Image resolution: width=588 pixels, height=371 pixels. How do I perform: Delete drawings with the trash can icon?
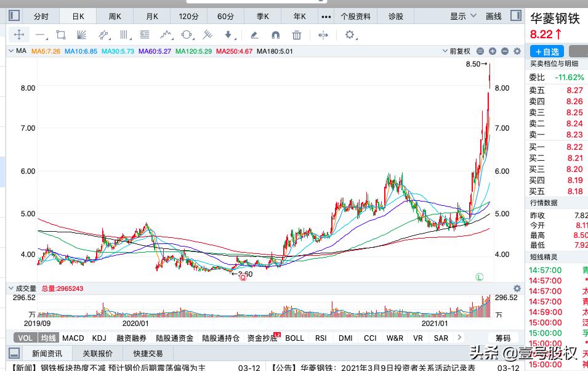[296, 35]
